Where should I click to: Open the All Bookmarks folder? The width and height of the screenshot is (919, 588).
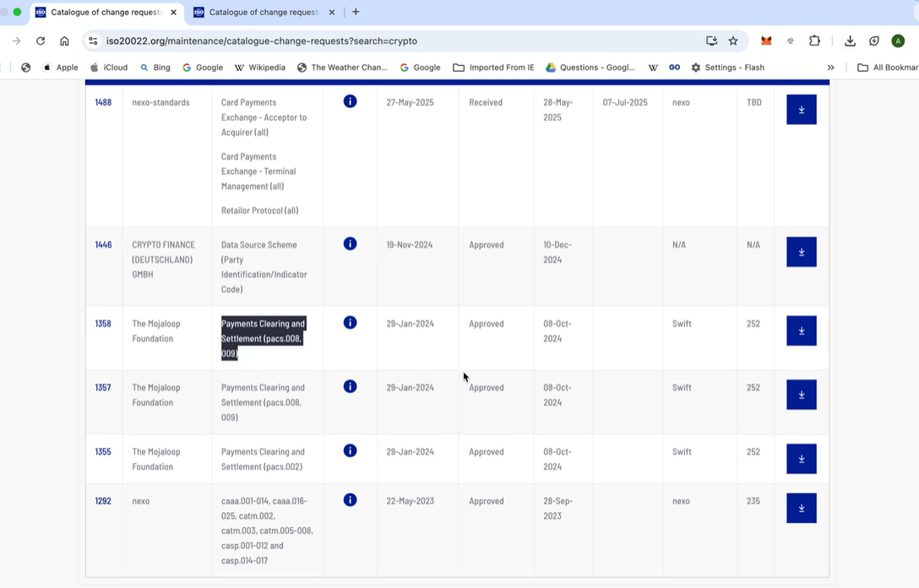(888, 68)
